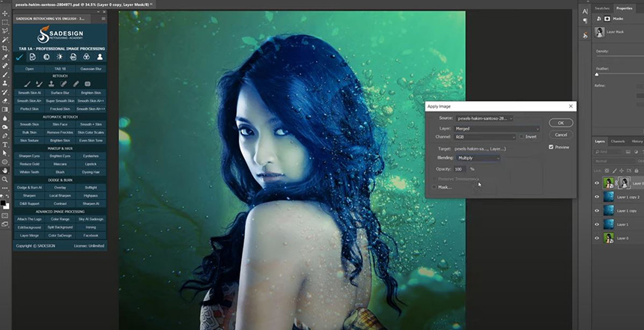The width and height of the screenshot is (644, 330).
Task: Click the checkmark icon in SADESIGN panel
Action: pos(19,57)
